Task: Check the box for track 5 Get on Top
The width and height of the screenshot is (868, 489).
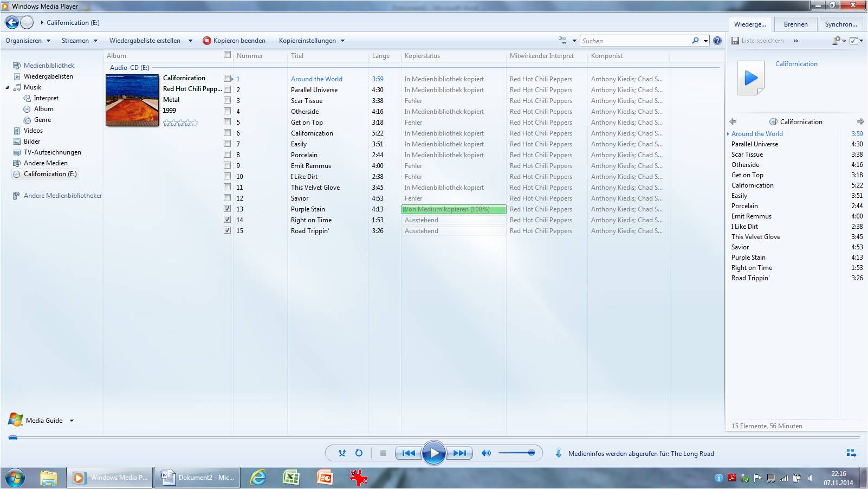Action: click(227, 122)
